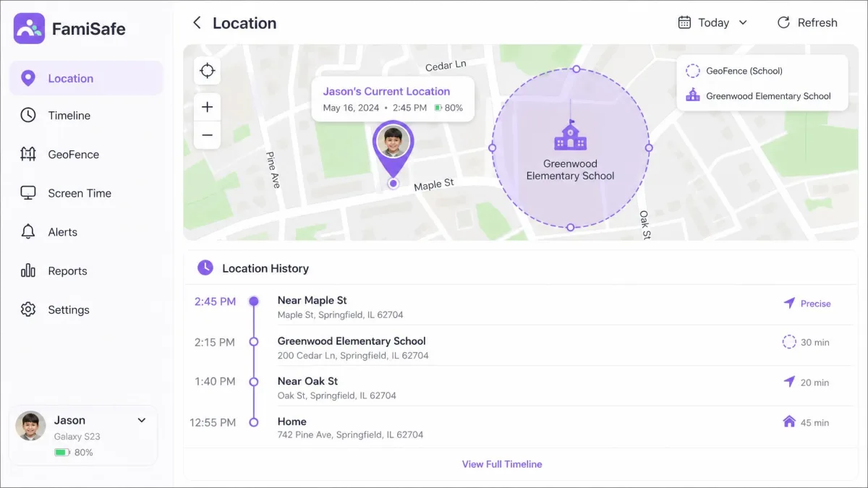This screenshot has height=488, width=868.
Task: Click the left handle of the geofence circle
Action: click(x=493, y=147)
